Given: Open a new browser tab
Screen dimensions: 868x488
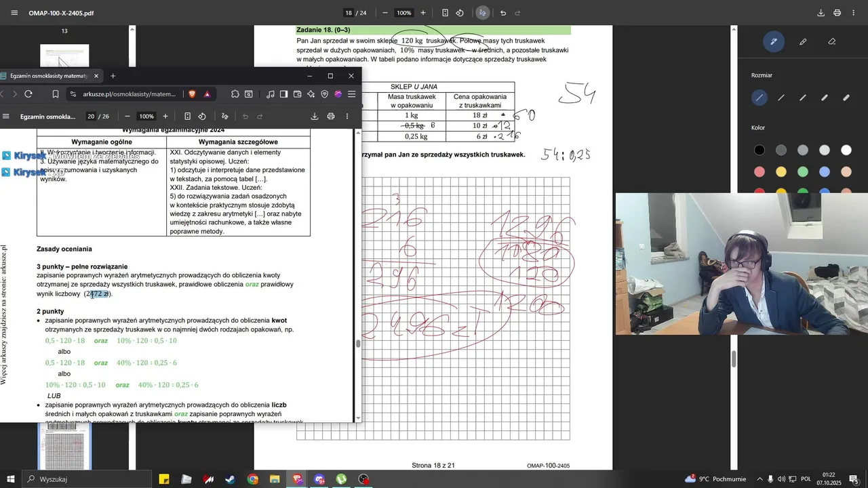Looking at the screenshot, I should (113, 76).
